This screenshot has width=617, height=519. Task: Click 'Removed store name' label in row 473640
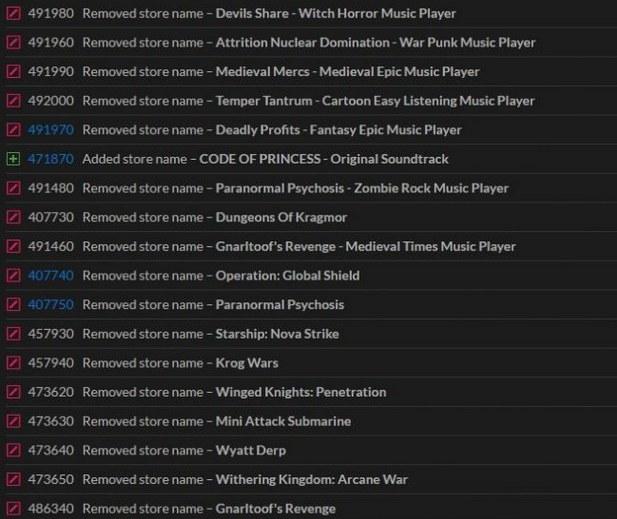point(143,450)
